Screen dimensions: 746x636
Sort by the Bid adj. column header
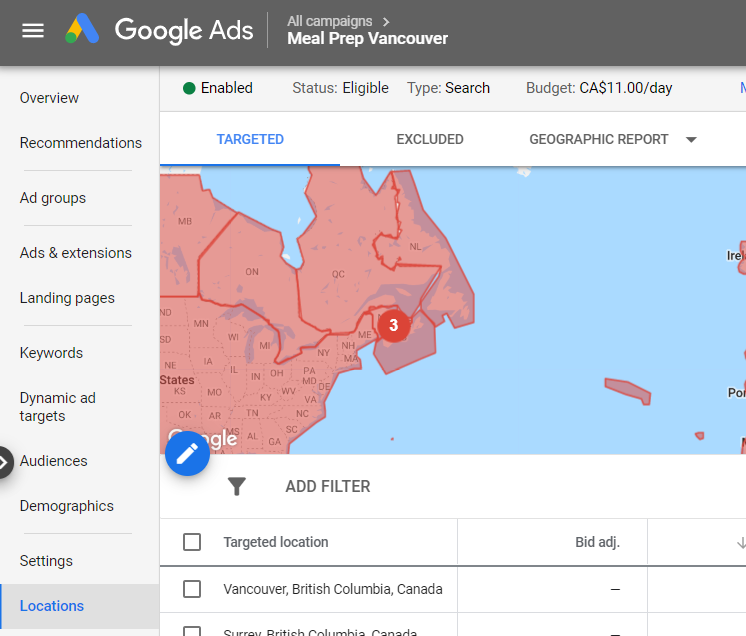[598, 542]
